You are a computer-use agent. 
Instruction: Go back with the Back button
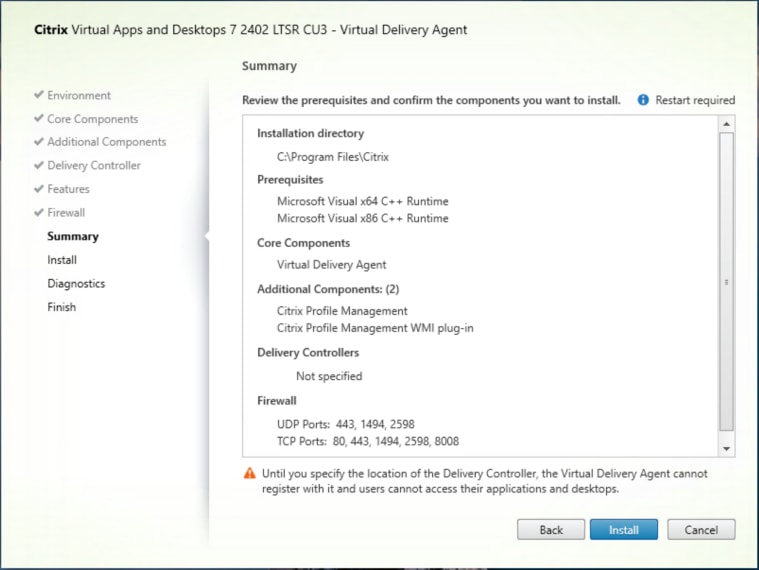coord(551,530)
